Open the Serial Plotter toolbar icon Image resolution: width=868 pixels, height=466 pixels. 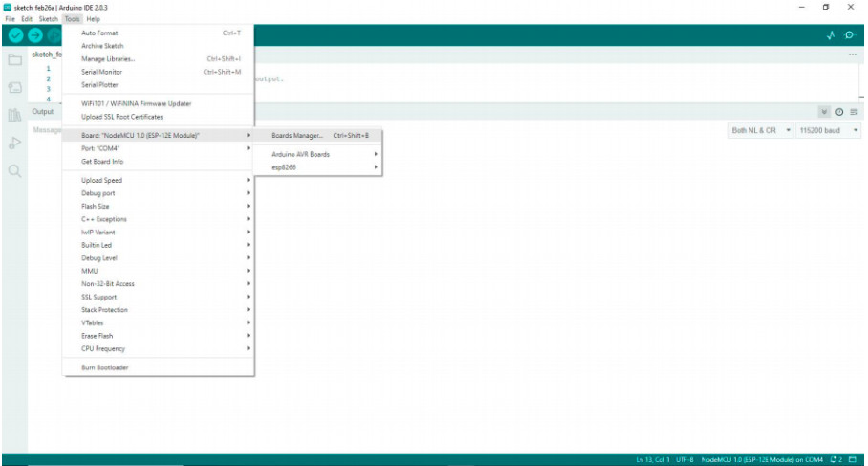[831, 35]
